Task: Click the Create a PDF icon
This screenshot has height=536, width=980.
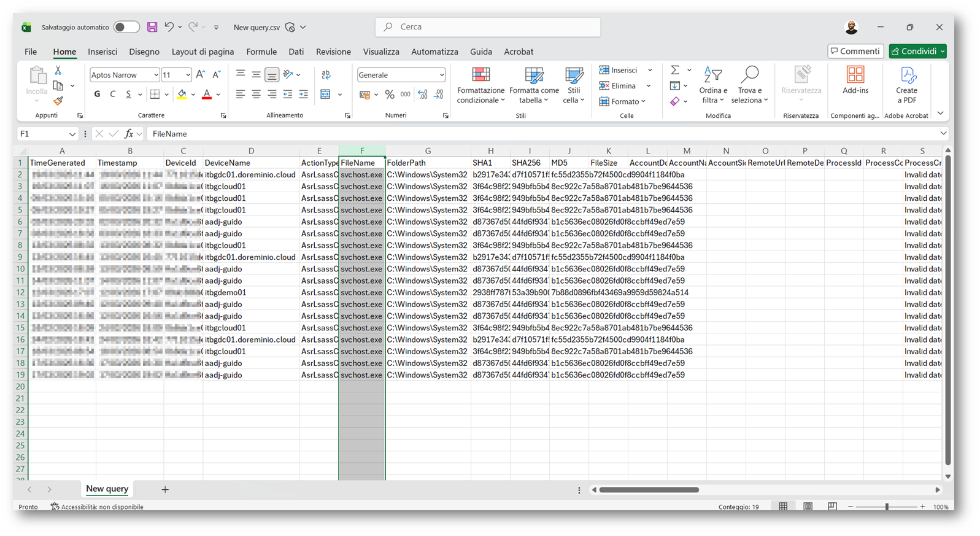Action: point(906,76)
